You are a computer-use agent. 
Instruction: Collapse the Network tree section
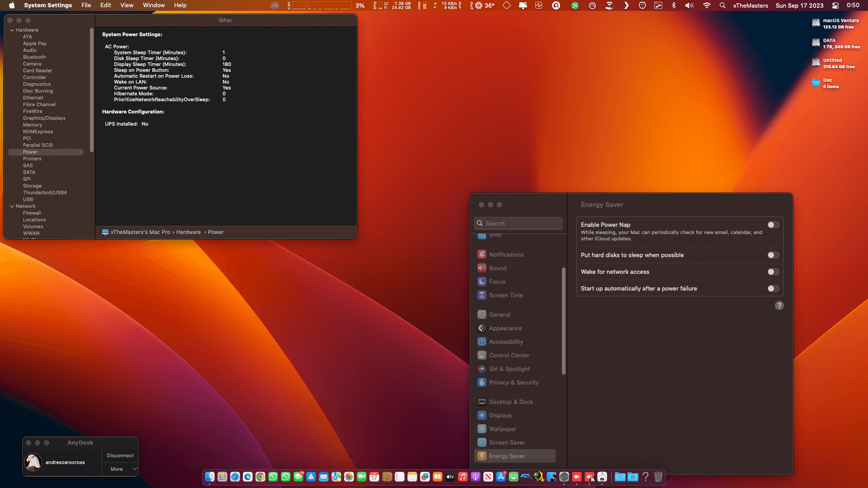[12, 206]
